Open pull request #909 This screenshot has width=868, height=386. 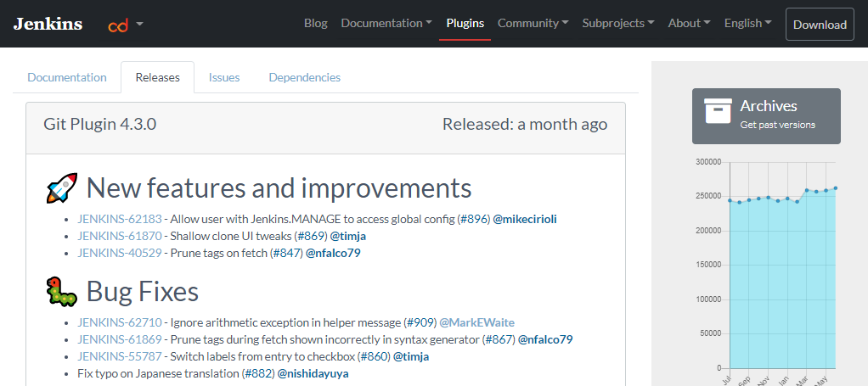point(420,322)
